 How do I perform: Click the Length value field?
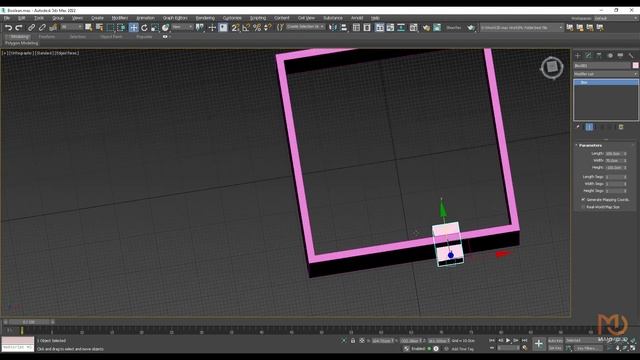[x=613, y=153]
